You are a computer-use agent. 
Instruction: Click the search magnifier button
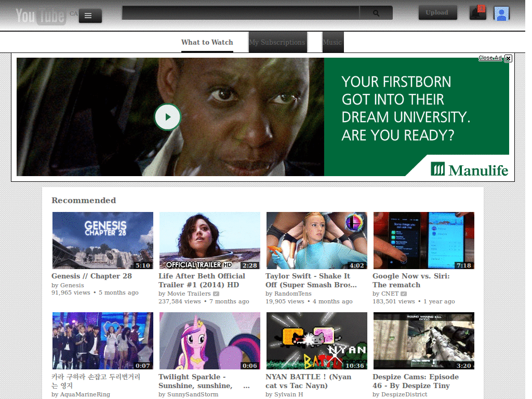point(376,13)
